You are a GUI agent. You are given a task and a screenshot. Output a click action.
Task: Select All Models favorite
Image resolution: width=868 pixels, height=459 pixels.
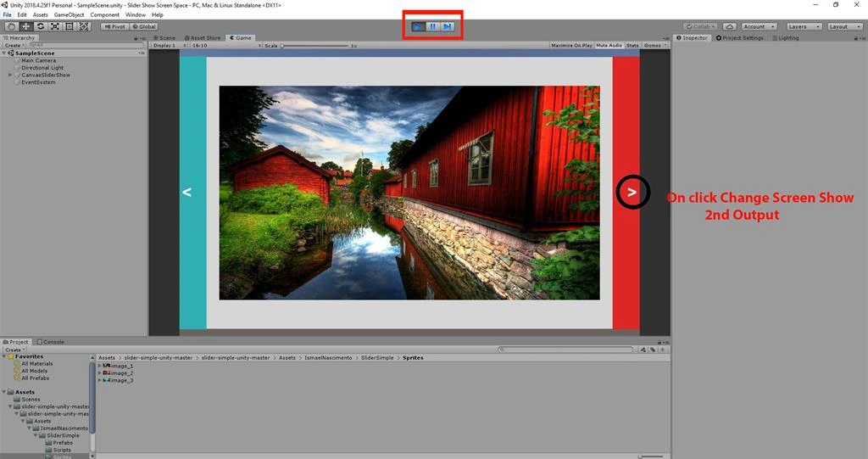(x=34, y=371)
